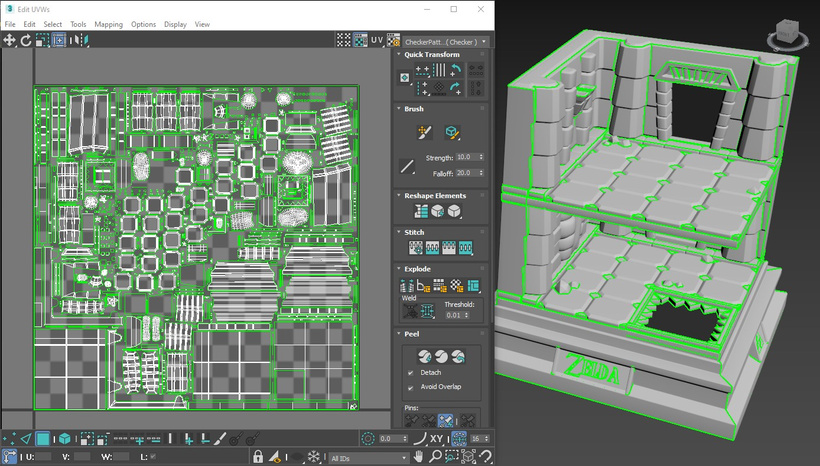Image resolution: width=820 pixels, height=466 pixels.
Task: Select Element sub-object mode cube icon
Action: tap(63, 439)
